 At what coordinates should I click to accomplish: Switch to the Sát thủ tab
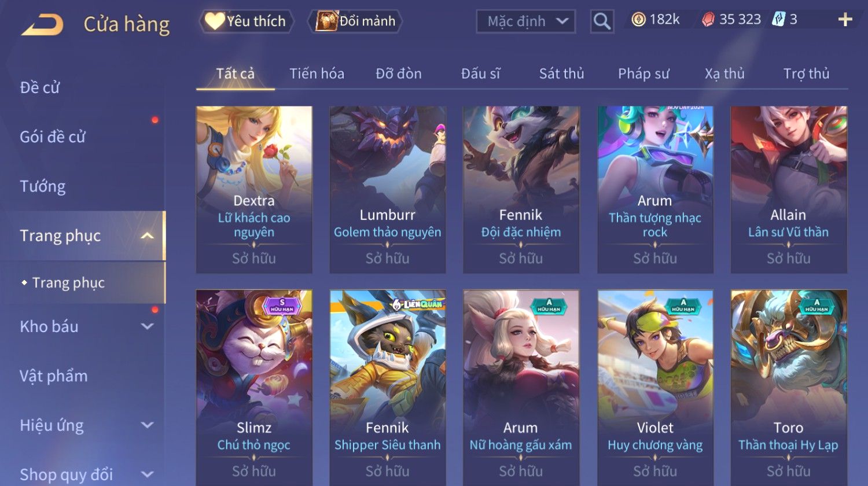(561, 73)
